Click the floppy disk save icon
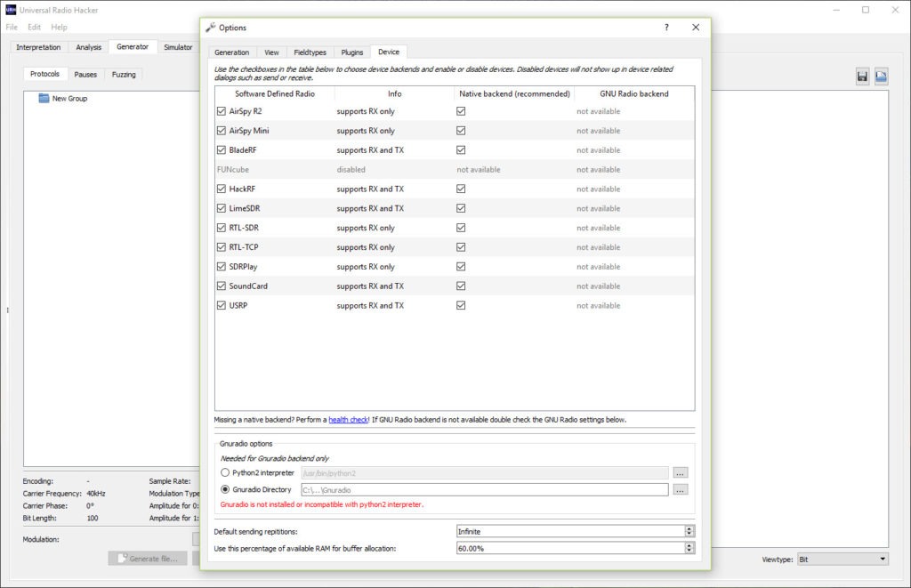 pos(862,77)
